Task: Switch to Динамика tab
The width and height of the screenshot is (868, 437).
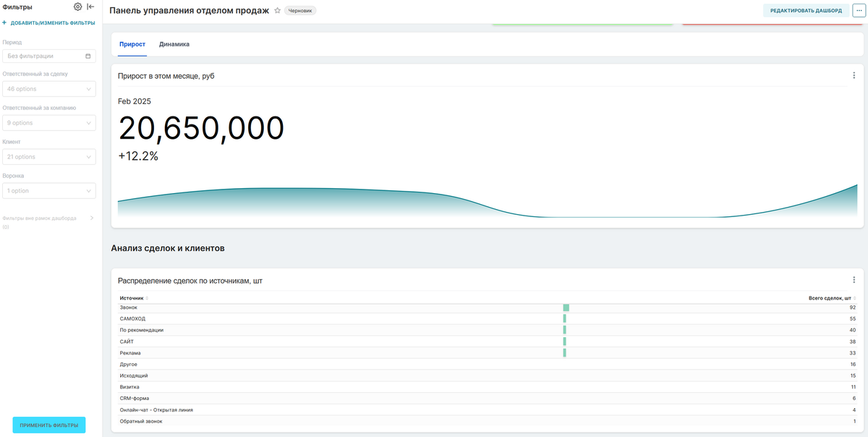Action: pos(174,44)
